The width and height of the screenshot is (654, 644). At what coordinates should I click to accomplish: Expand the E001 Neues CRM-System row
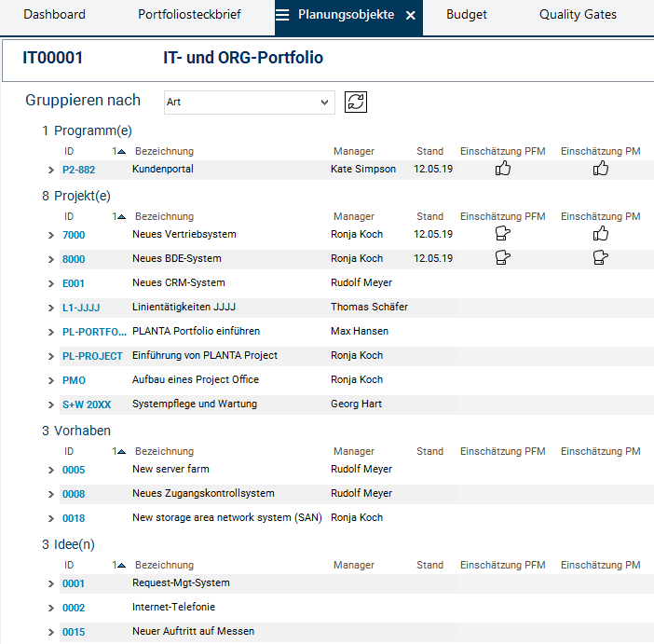51,283
